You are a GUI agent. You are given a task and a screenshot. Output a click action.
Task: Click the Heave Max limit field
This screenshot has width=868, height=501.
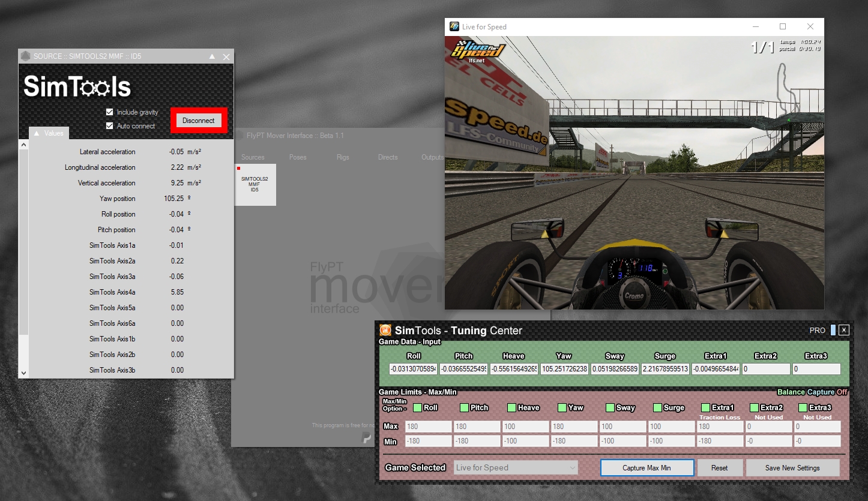(x=526, y=427)
